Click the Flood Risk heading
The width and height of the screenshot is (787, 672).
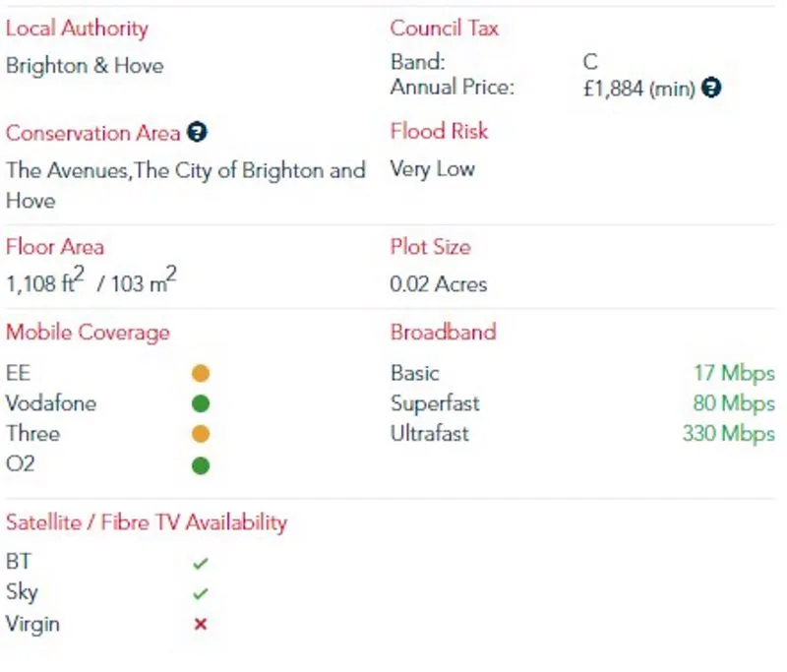point(439,131)
